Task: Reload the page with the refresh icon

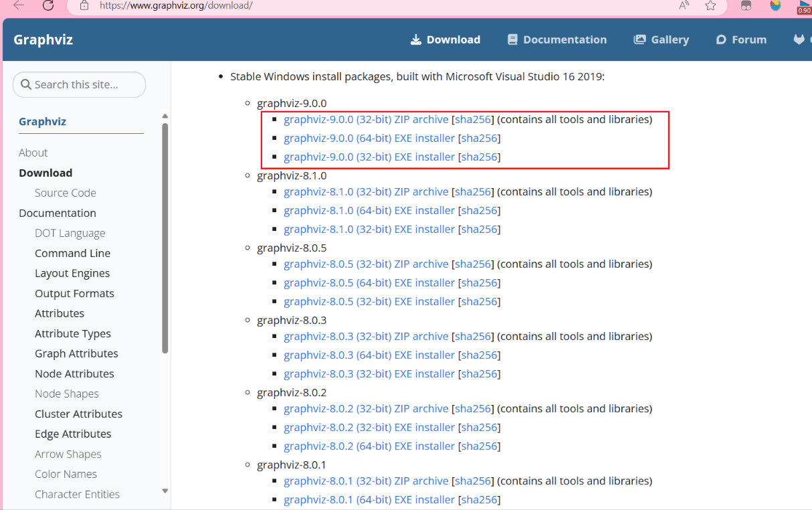Action: tap(48, 5)
